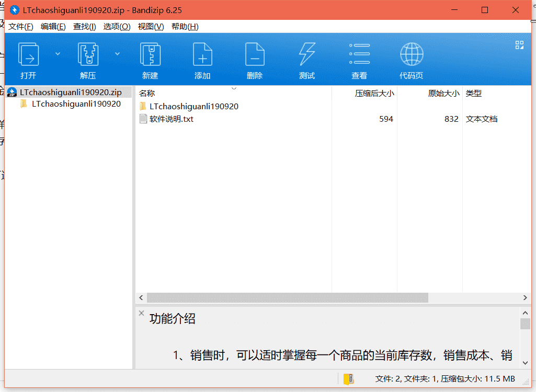
Task: Click the New archive (新建) icon
Action: [150, 54]
